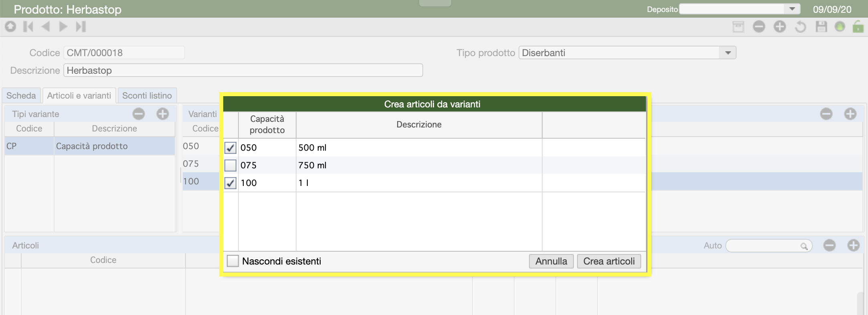Viewport: 868px width, 315px height.
Task: Click magnifier icon in Auto search field
Action: point(804,246)
